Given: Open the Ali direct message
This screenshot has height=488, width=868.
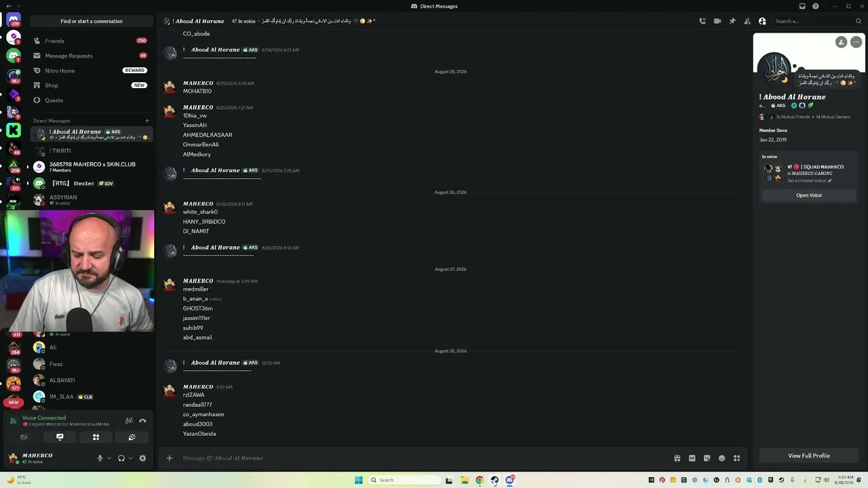Looking at the screenshot, I should click(x=92, y=347).
